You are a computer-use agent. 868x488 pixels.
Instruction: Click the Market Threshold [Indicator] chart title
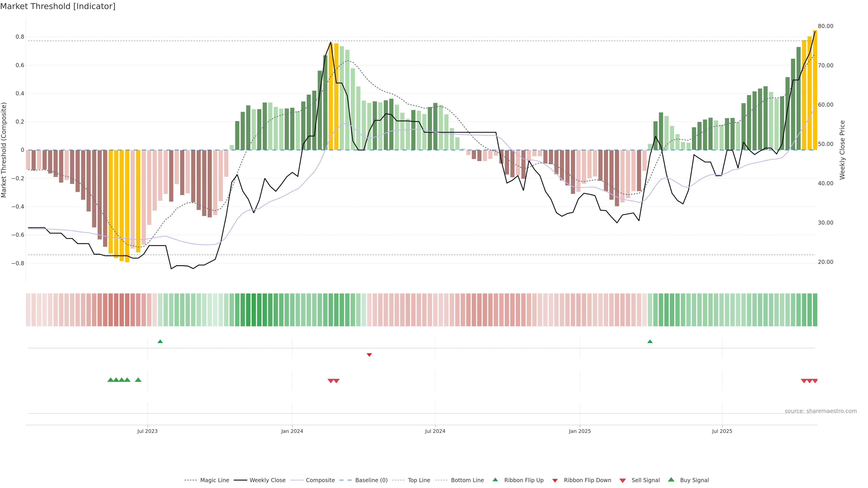tap(58, 6)
